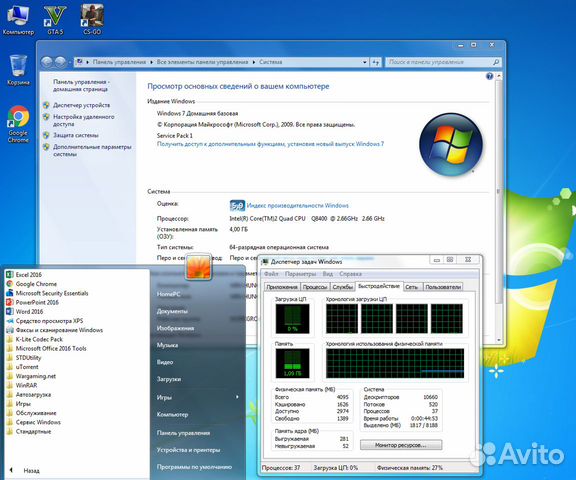The width and height of the screenshot is (576, 480).
Task: Open the blue help question mark icon
Action: [489, 76]
